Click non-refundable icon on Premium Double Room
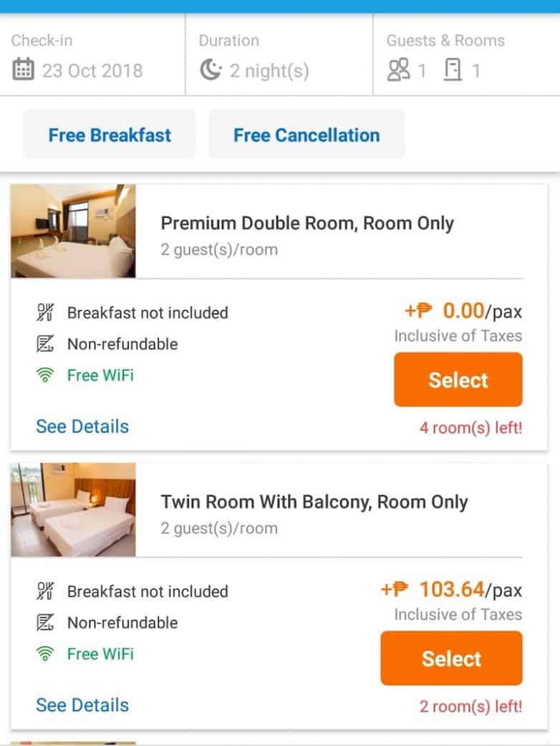This screenshot has width=560, height=746. coord(45,344)
